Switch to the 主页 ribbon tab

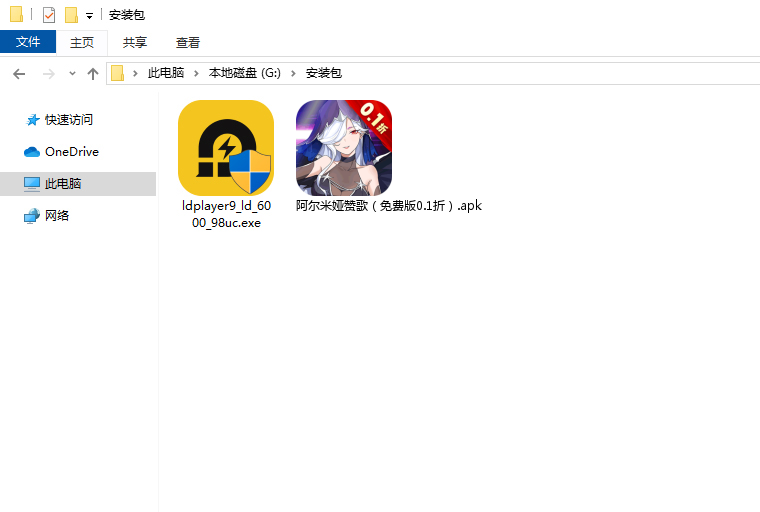(82, 42)
